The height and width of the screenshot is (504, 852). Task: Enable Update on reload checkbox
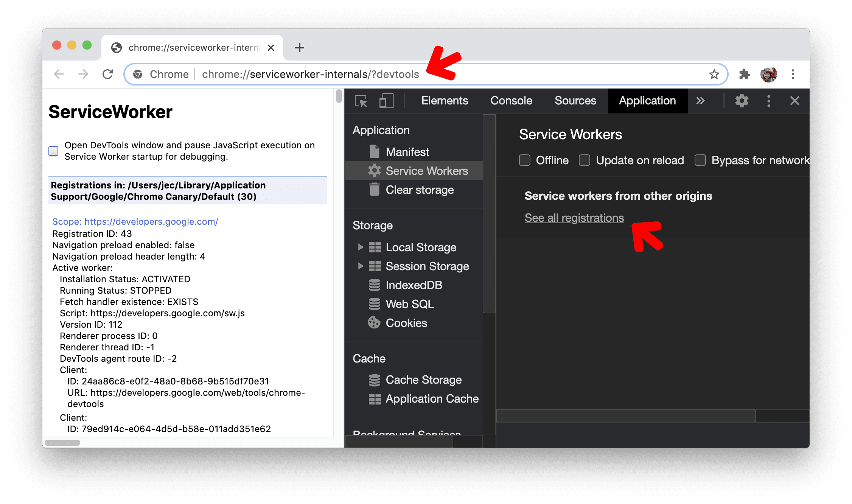point(585,160)
